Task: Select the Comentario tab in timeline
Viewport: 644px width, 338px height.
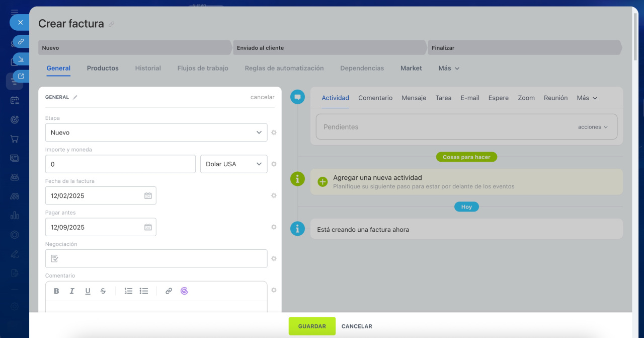Action: point(375,98)
